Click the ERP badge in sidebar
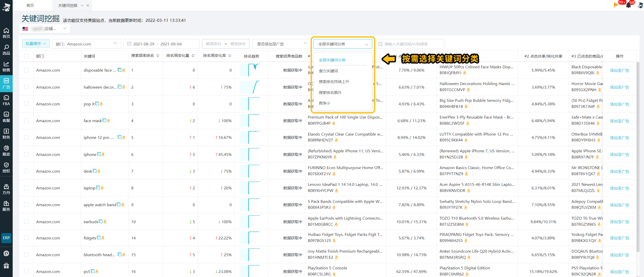 [6, 238]
